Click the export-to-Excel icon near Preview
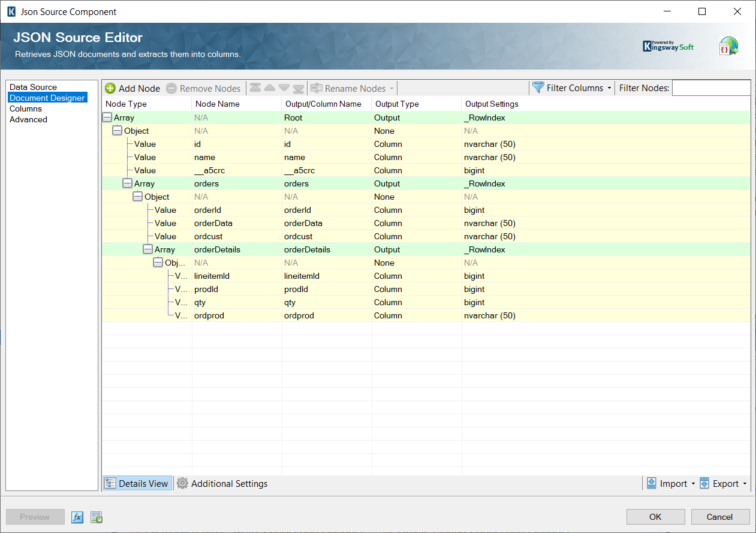 (96, 517)
